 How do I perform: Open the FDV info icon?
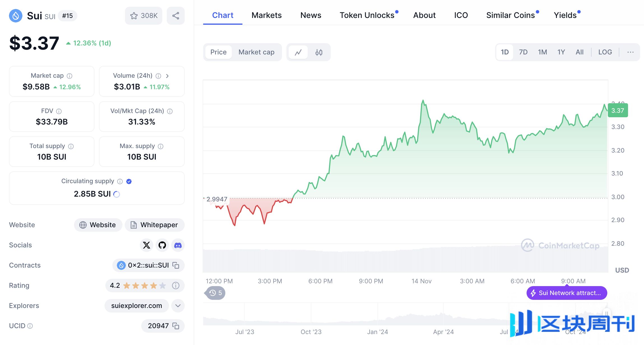59,111
